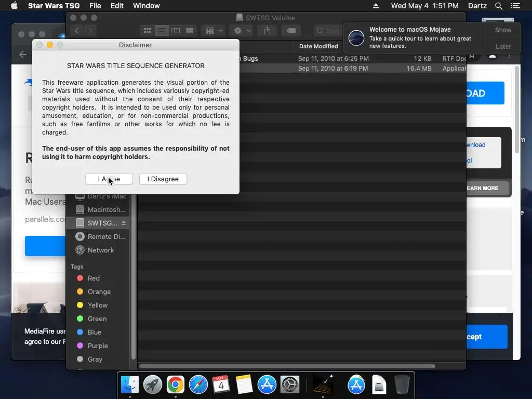Open Calendar from the Dock
The width and height of the screenshot is (532, 399).
221,384
